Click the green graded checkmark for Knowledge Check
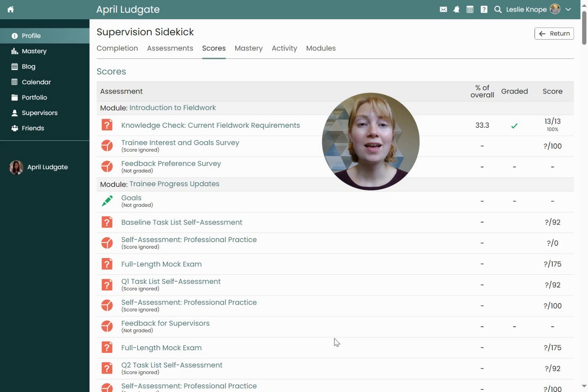The image size is (588, 392). pos(514,125)
